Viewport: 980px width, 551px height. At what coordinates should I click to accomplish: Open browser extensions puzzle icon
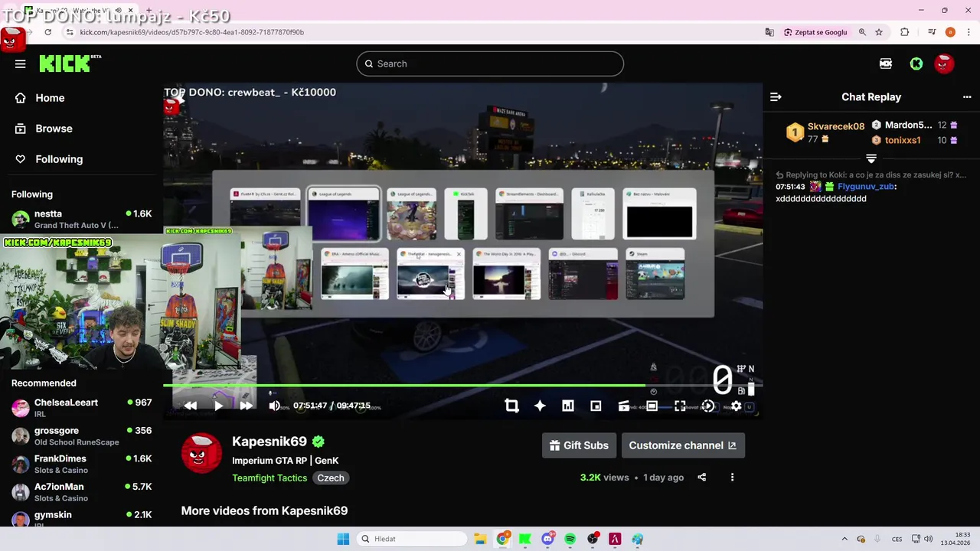tap(904, 32)
